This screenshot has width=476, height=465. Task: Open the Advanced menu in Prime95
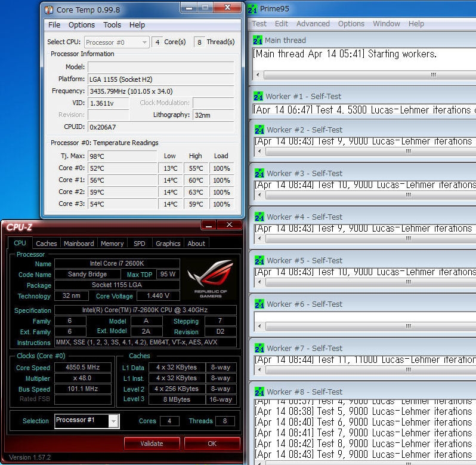pos(313,24)
